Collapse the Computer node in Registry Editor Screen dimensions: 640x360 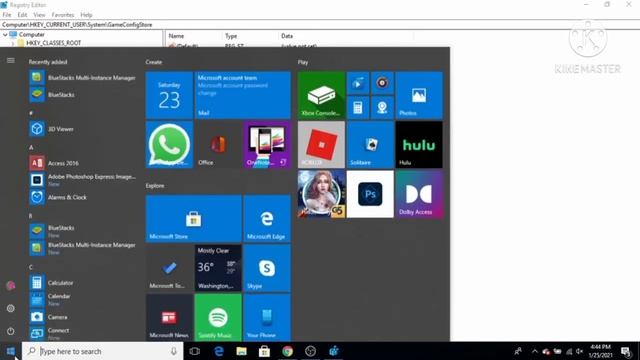5,35
